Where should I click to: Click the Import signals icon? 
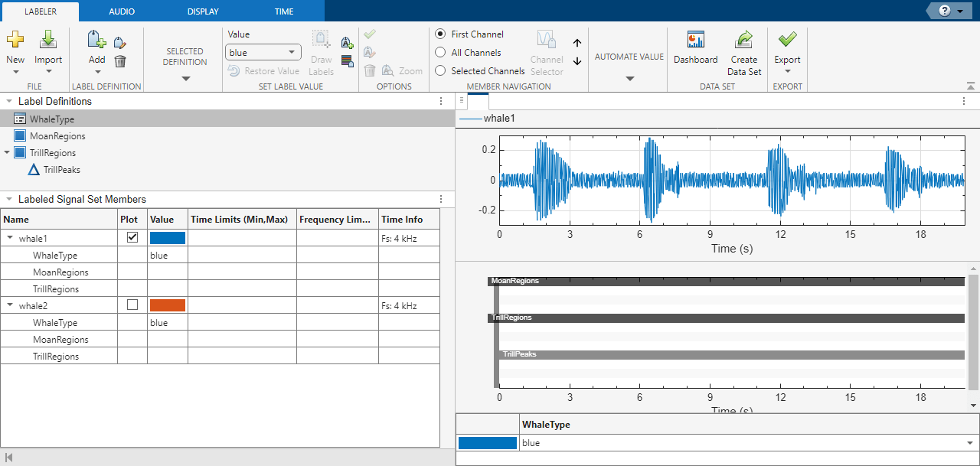[48, 40]
